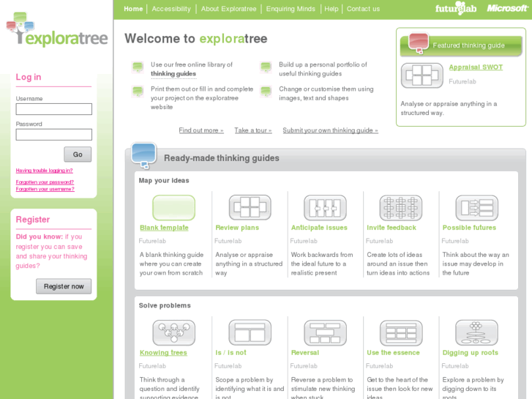
Task: Open the Possible futures title link
Action: point(469,228)
